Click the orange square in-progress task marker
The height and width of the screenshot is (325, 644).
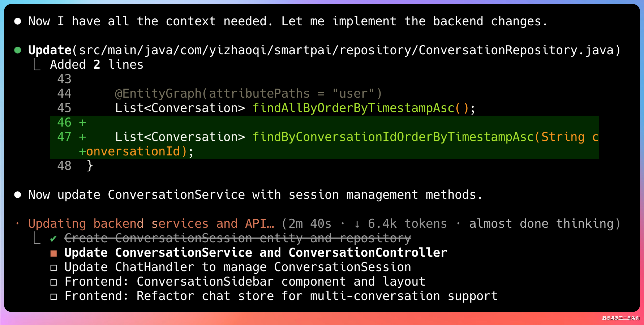[53, 253]
